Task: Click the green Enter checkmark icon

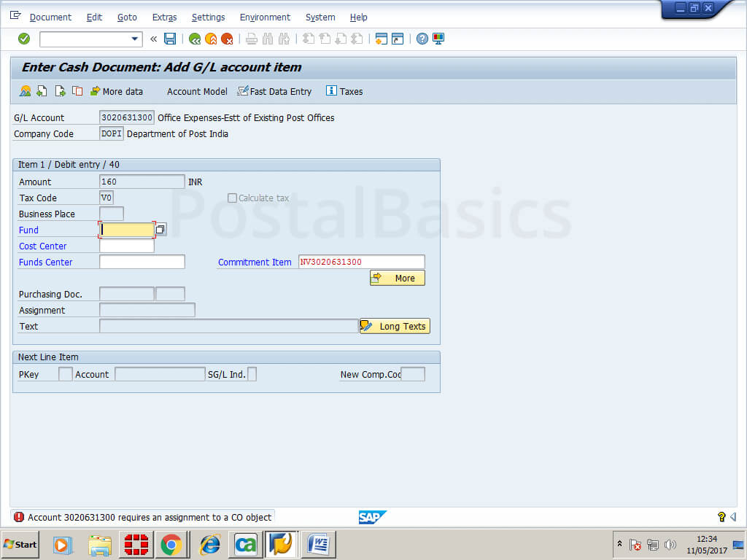Action: (24, 39)
